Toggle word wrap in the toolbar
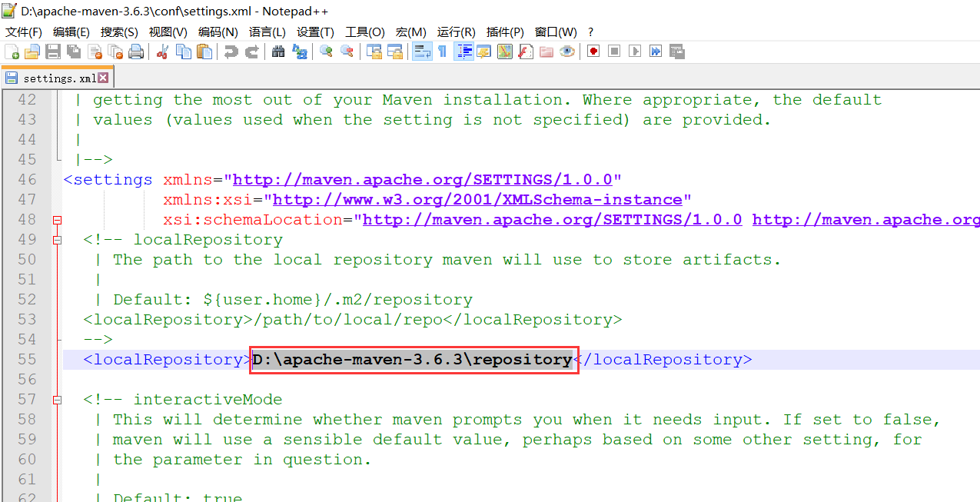 pyautogui.click(x=422, y=52)
